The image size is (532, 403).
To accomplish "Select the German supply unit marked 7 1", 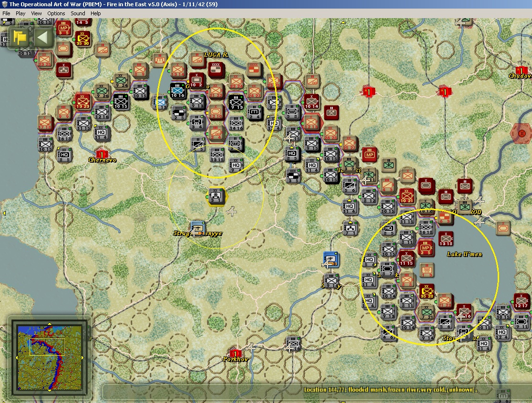I will (350, 228).
